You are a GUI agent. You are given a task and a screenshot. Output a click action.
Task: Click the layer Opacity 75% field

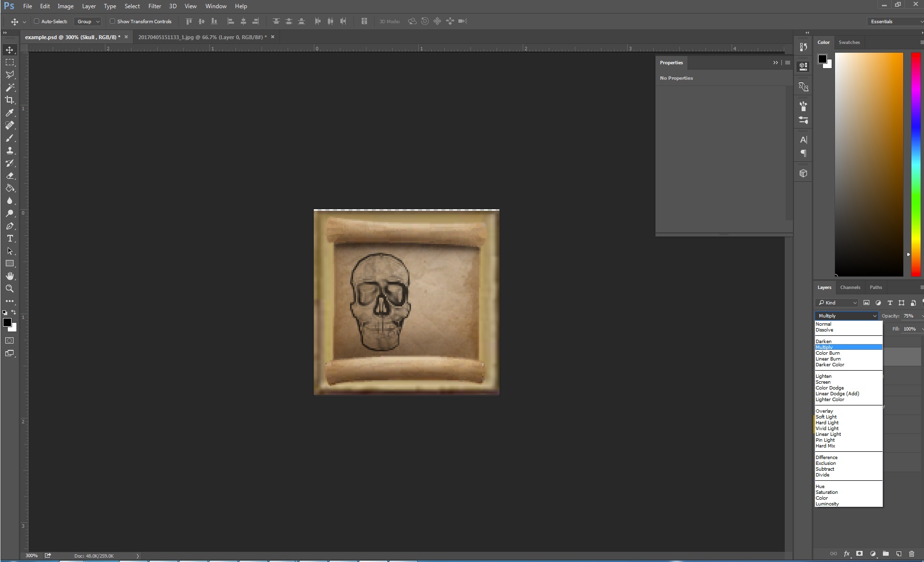(x=909, y=316)
